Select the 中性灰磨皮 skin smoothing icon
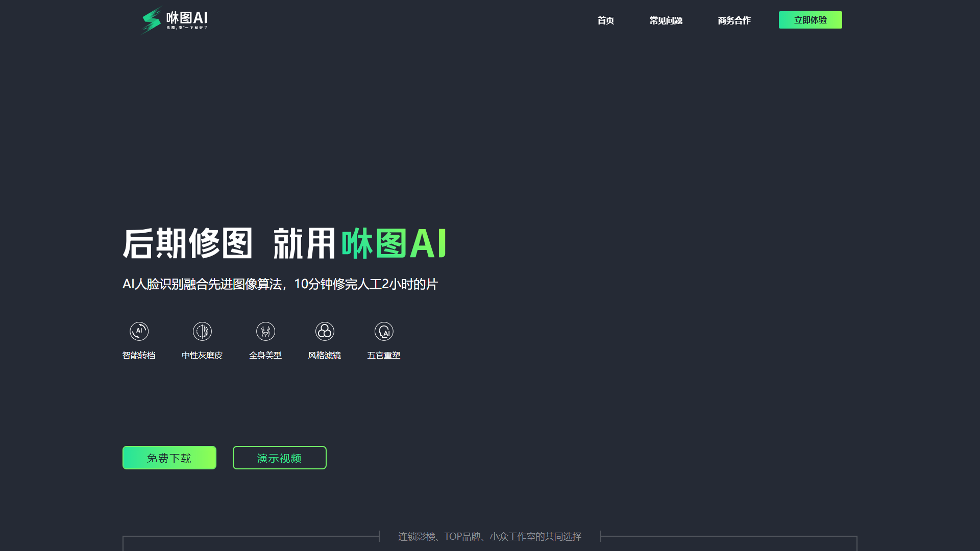The width and height of the screenshot is (980, 551). (202, 331)
